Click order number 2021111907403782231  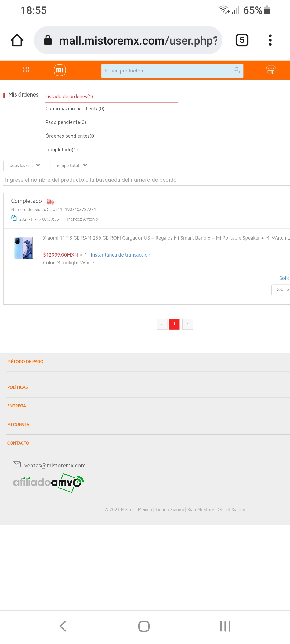[73, 209]
